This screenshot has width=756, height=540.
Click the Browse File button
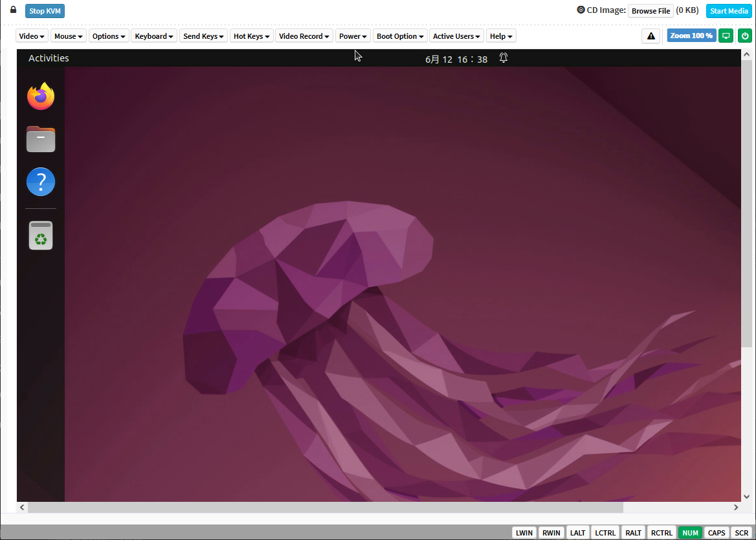click(x=650, y=10)
